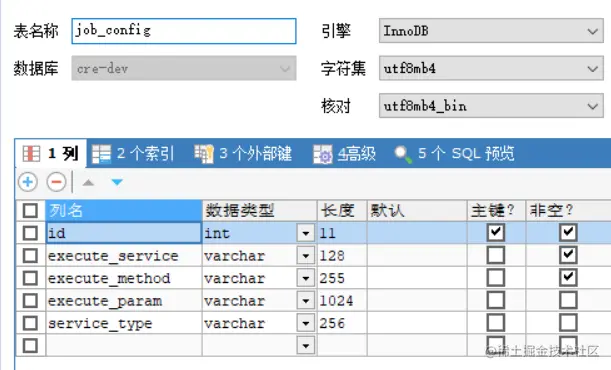Image resolution: width=611 pixels, height=370 pixels.
Task: Select the execute_param name cell
Action: [124, 301]
